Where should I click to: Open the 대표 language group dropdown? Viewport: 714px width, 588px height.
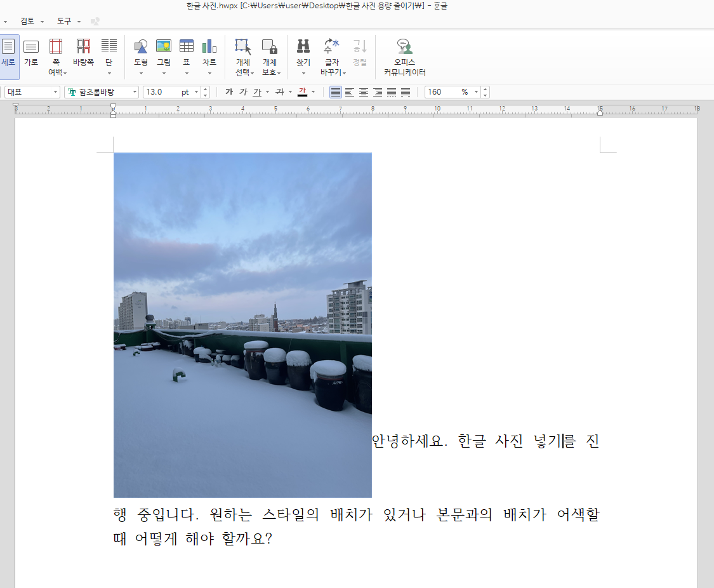click(x=32, y=92)
